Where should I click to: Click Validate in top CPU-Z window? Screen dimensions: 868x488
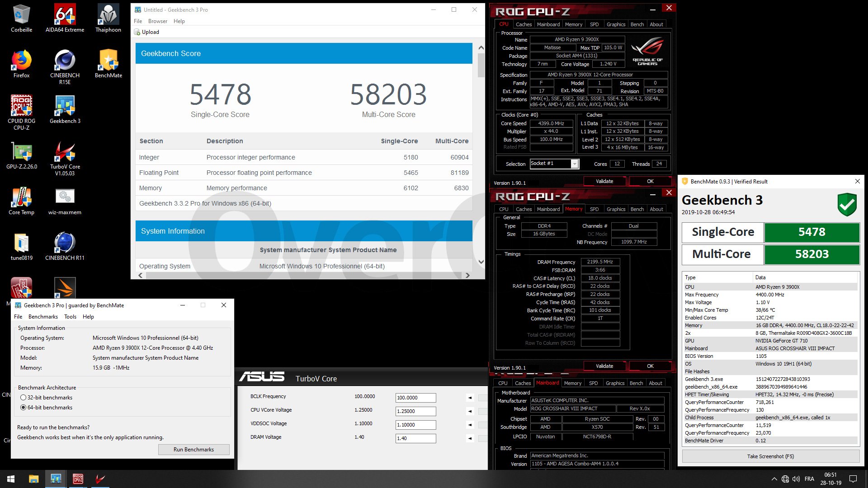pos(604,181)
